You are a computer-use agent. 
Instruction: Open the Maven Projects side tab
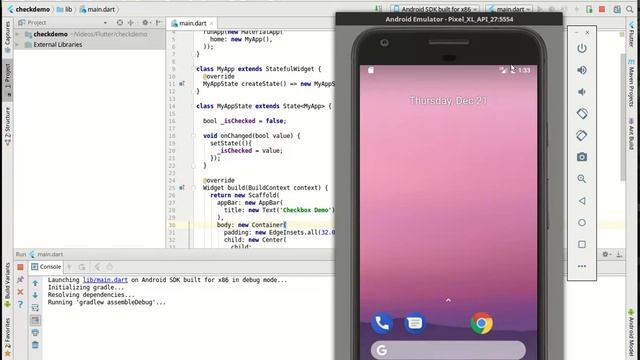pos(631,82)
